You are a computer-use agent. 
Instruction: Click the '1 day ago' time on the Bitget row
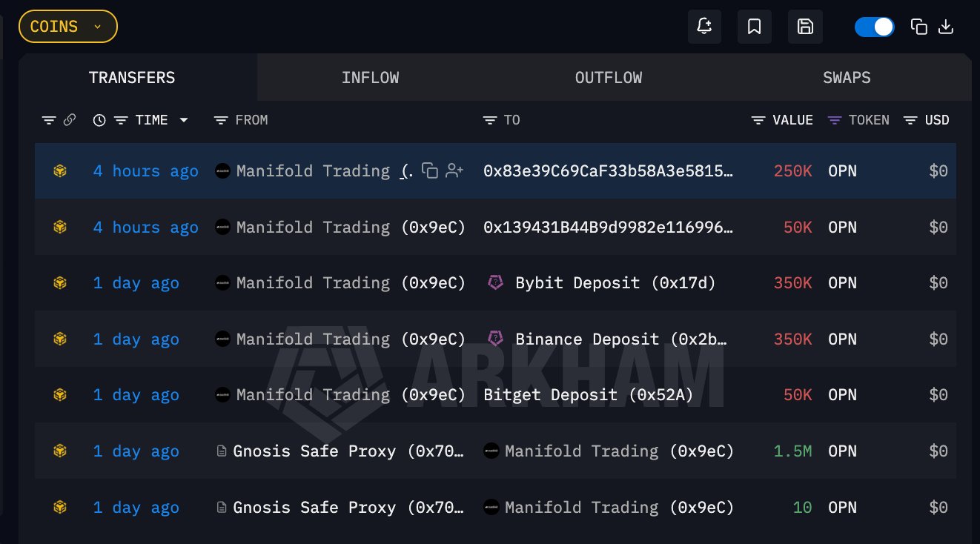136,395
